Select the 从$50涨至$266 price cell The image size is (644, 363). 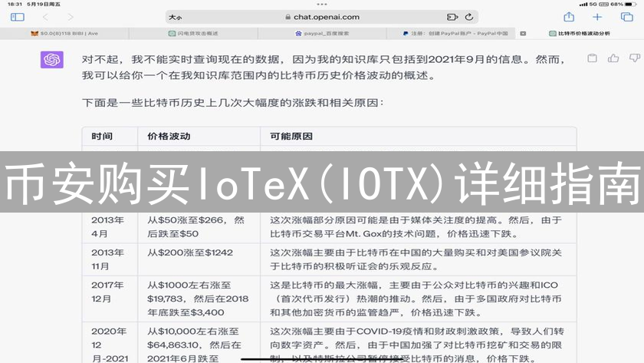coord(199,227)
